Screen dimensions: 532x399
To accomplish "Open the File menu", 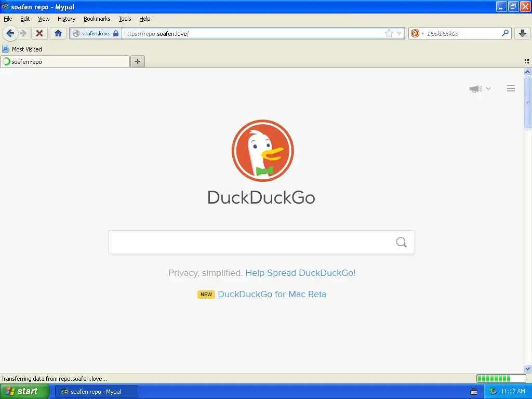I will click(x=8, y=19).
